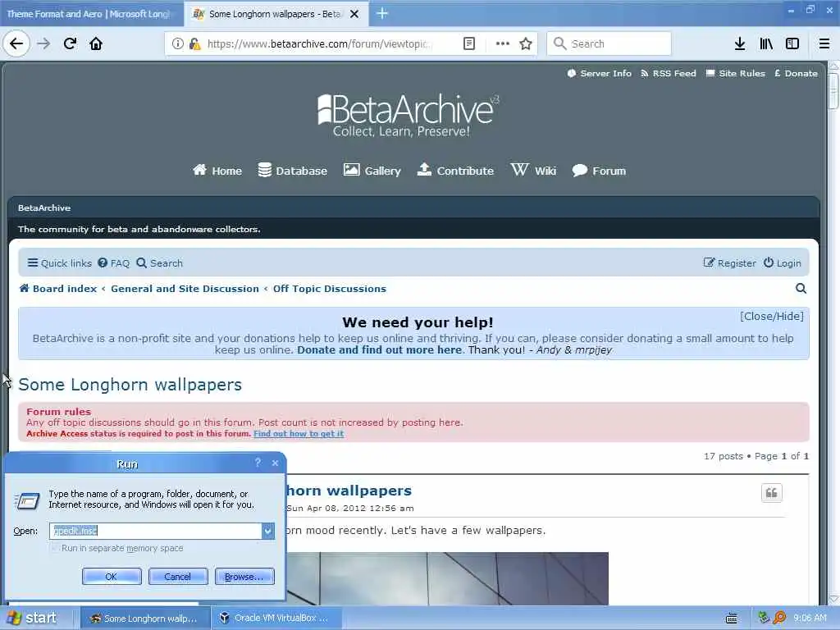This screenshot has width=840, height=630.
Task: Open page actions three-dots menu
Action: [503, 44]
